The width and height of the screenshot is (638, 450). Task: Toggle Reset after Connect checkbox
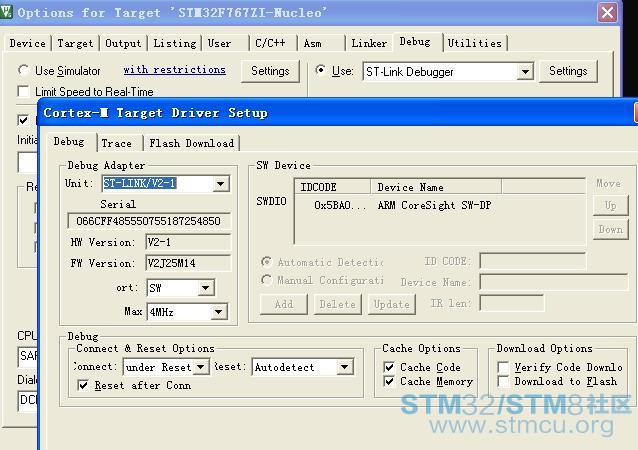click(83, 385)
